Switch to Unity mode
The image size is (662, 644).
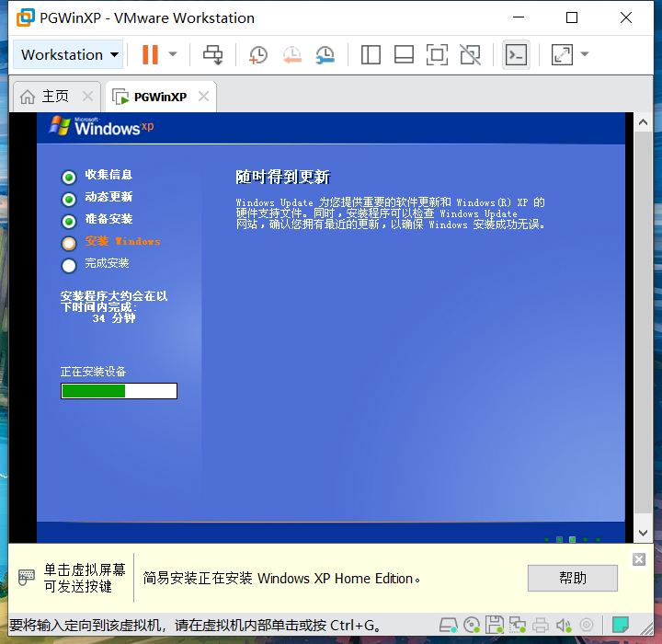point(470,54)
